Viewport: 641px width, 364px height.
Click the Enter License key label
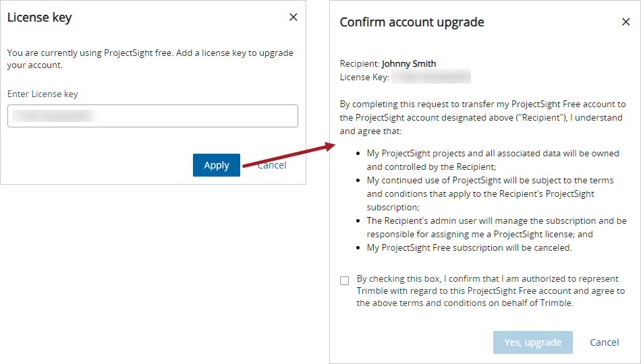tap(43, 94)
